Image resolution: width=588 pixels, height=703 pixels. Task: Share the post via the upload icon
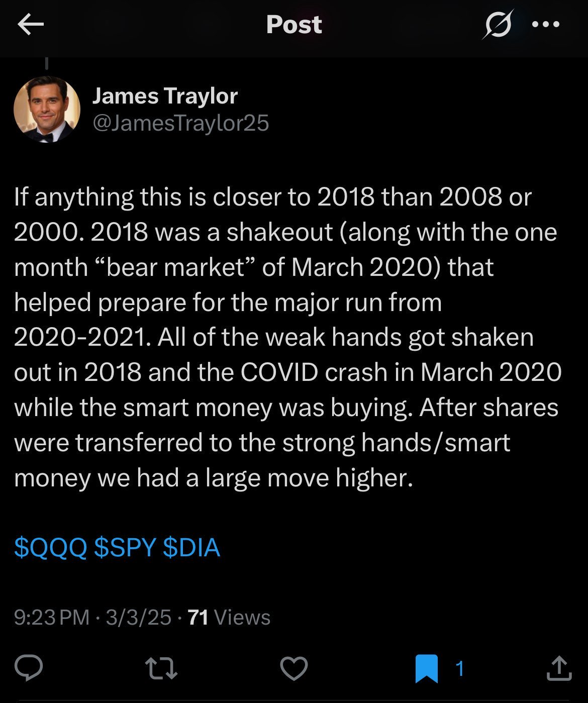pos(558,669)
